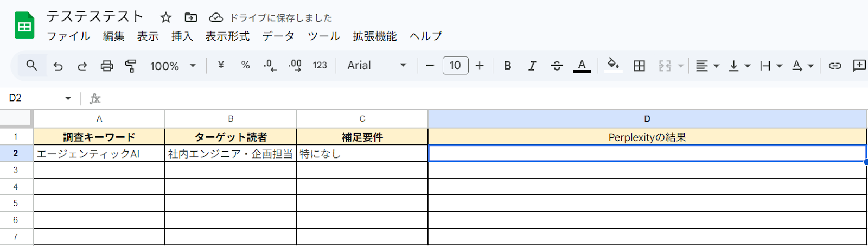Open more number formats 123

[320, 65]
